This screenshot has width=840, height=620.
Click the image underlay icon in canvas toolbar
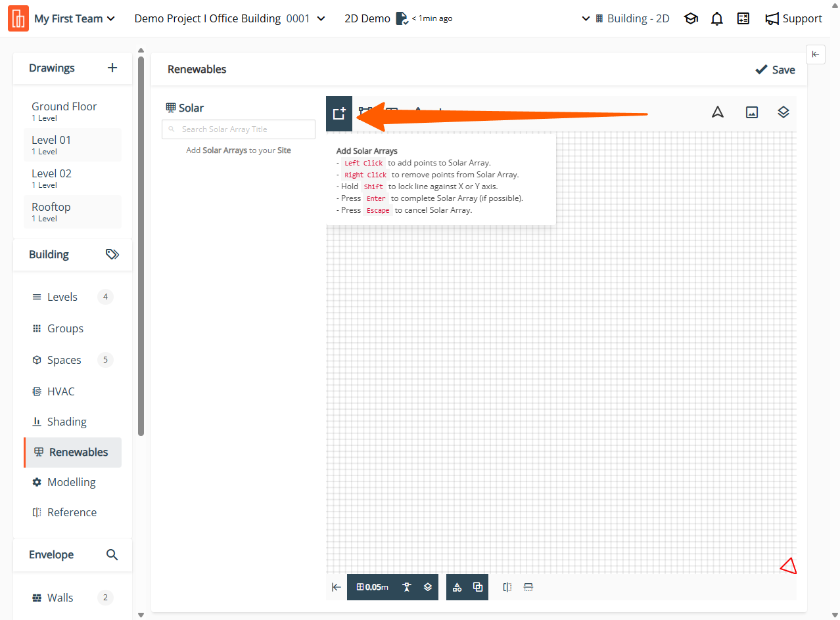click(752, 112)
